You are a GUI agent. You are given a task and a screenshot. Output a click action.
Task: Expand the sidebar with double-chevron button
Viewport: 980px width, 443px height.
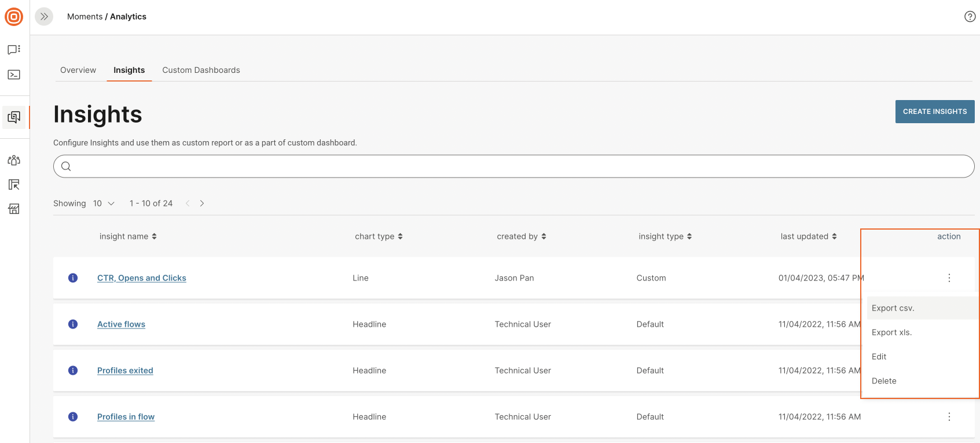[x=44, y=17]
